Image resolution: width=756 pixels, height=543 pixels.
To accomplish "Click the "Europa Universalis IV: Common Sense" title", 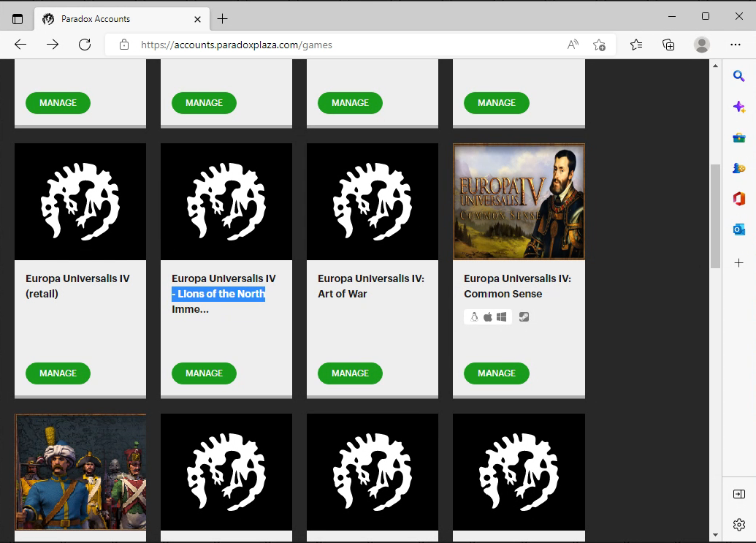I will (x=517, y=286).
